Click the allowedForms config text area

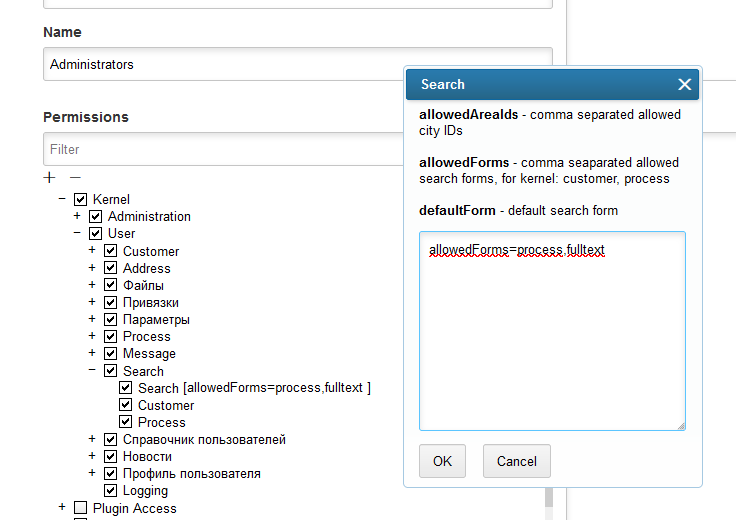pyautogui.click(x=552, y=330)
